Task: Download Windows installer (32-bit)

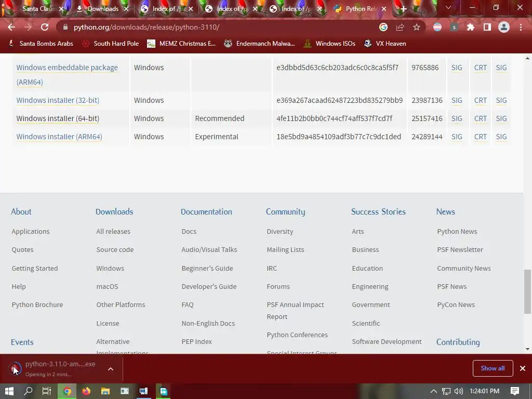Action: tap(58, 100)
